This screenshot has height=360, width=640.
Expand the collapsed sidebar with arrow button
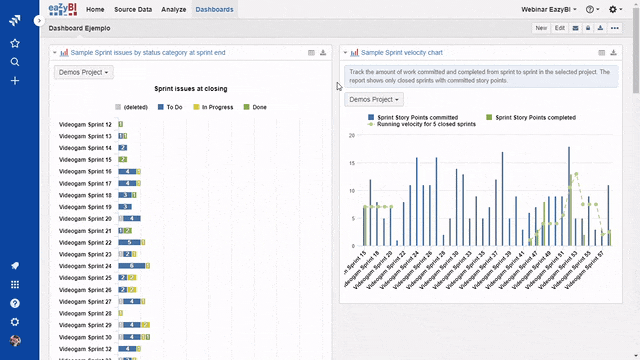tap(39, 20)
